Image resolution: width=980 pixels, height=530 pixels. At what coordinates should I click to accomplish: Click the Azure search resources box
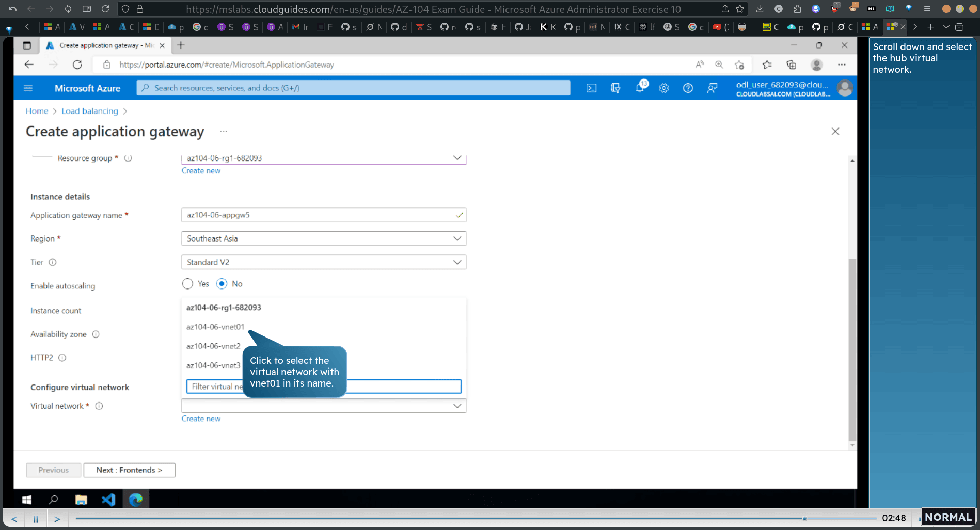pyautogui.click(x=354, y=88)
